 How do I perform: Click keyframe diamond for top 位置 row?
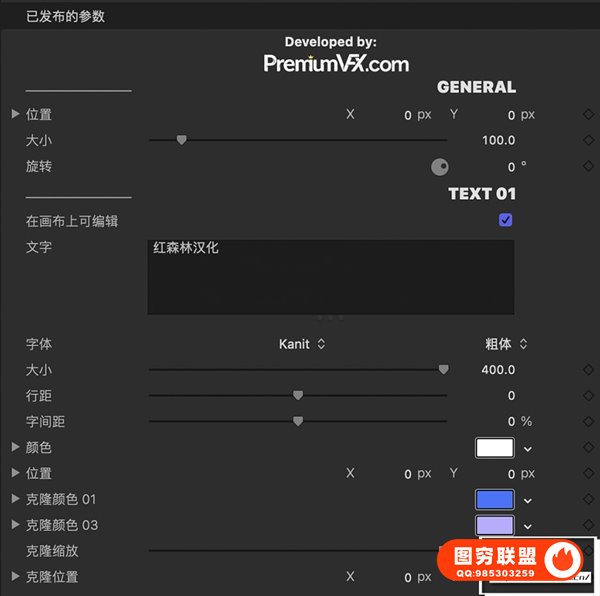click(x=588, y=115)
